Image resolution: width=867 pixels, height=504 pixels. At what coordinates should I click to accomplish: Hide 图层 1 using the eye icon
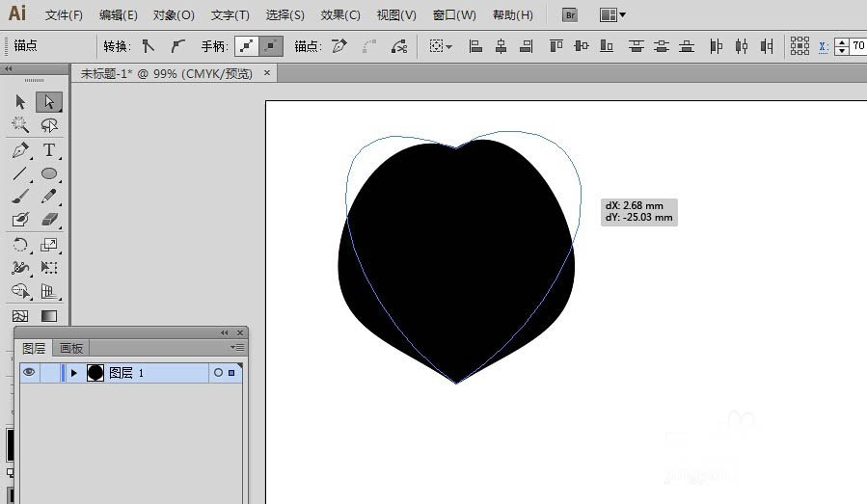click(x=29, y=373)
